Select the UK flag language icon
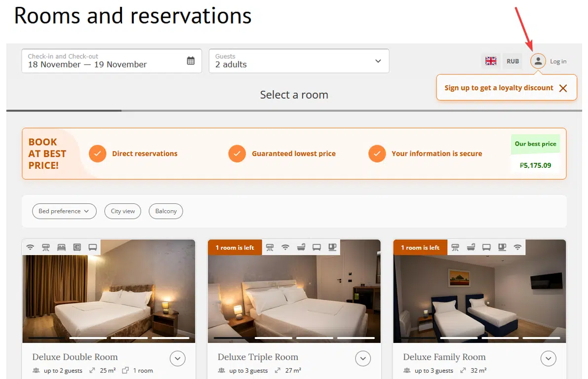 [x=491, y=61]
